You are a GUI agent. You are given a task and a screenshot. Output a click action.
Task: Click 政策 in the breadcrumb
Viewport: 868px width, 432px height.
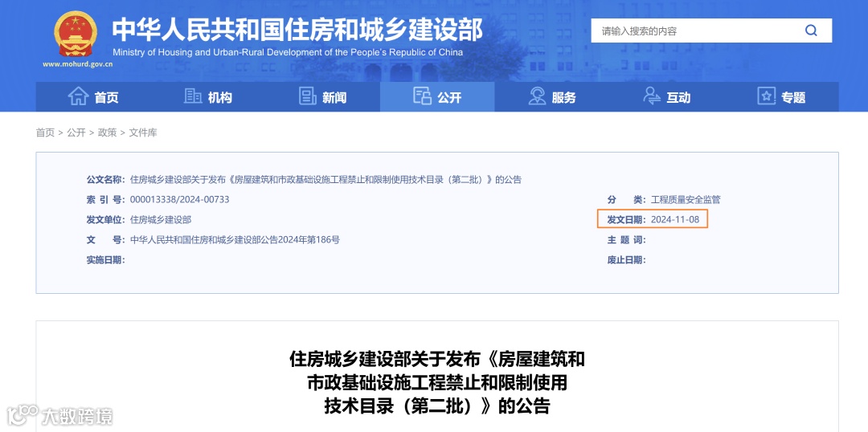tap(108, 132)
